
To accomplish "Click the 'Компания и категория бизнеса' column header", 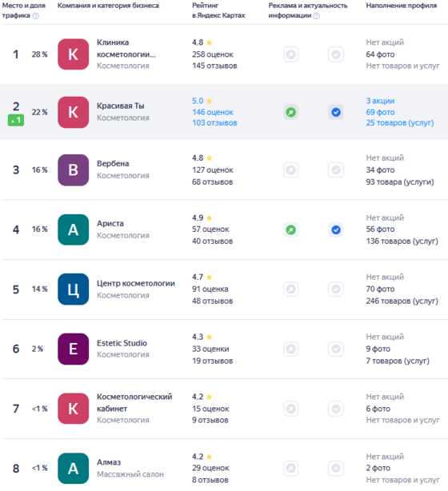I will (108, 6).
